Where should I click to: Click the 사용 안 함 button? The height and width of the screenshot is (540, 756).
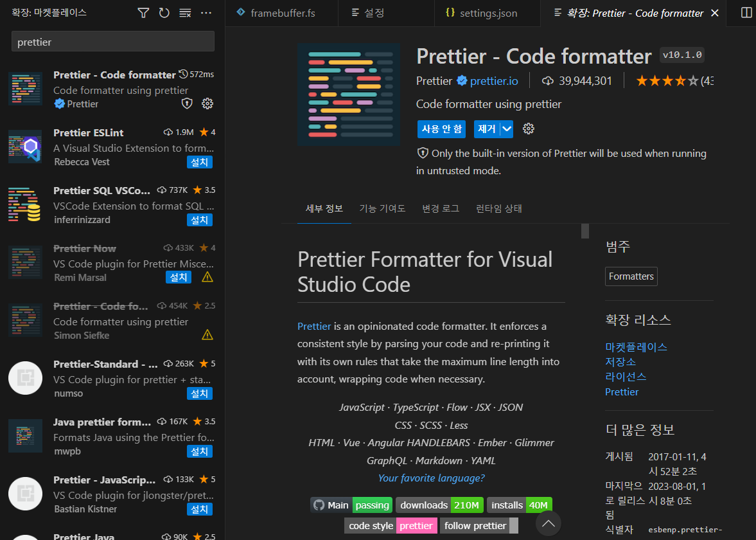pyautogui.click(x=441, y=129)
